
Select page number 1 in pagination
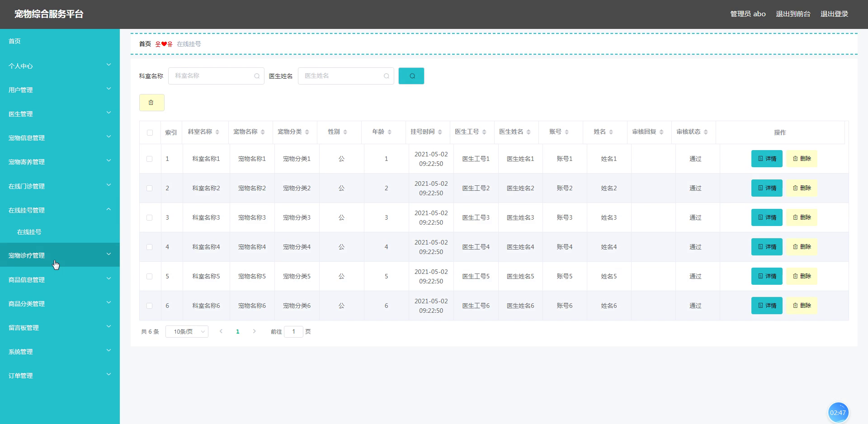click(238, 331)
